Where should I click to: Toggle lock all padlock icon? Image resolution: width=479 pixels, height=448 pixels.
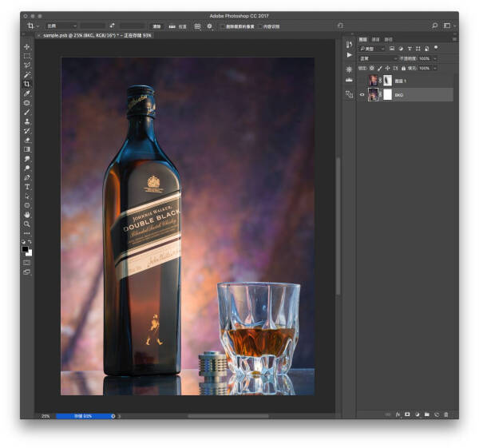pos(403,68)
